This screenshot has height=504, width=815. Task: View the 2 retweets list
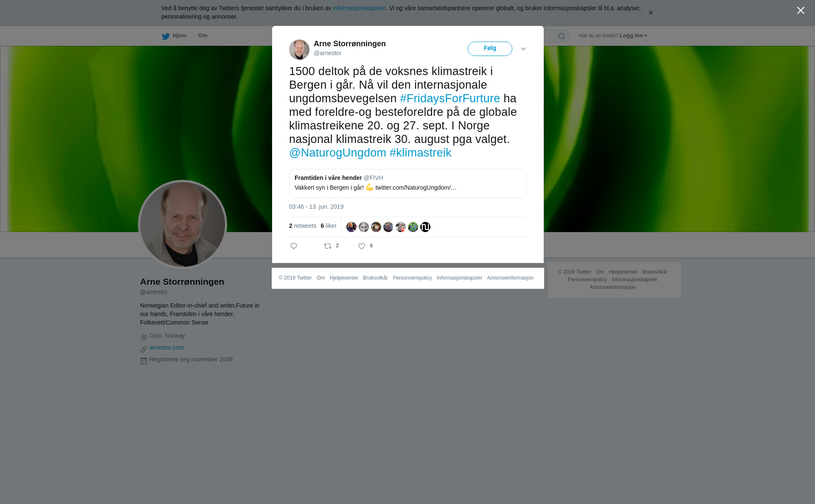click(x=303, y=226)
